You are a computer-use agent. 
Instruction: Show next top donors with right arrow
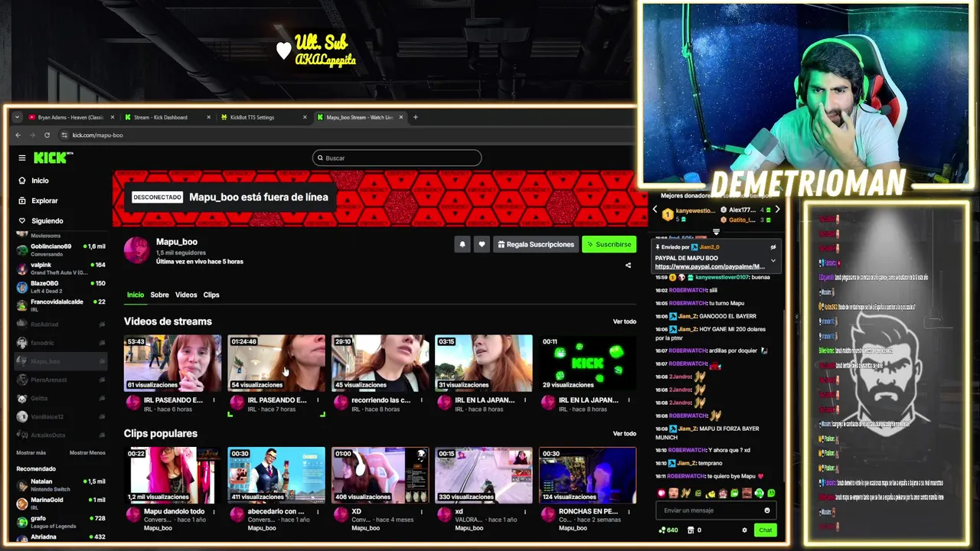tap(777, 210)
